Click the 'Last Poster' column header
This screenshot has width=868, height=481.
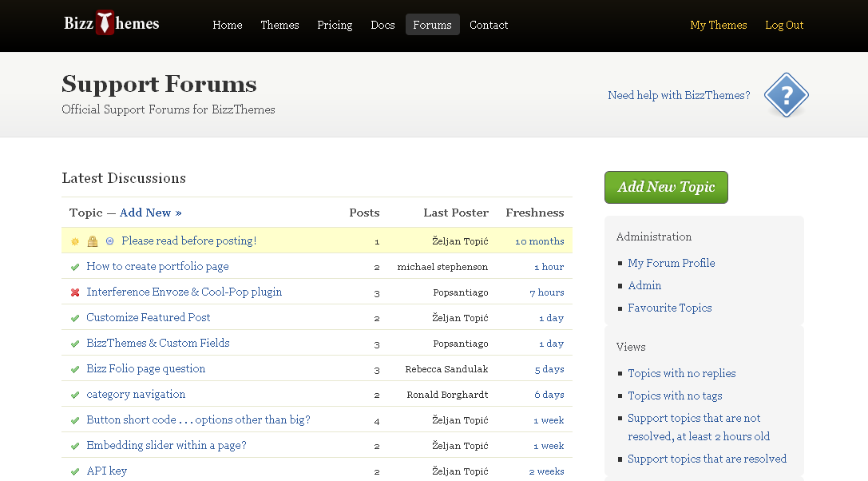[x=456, y=213]
